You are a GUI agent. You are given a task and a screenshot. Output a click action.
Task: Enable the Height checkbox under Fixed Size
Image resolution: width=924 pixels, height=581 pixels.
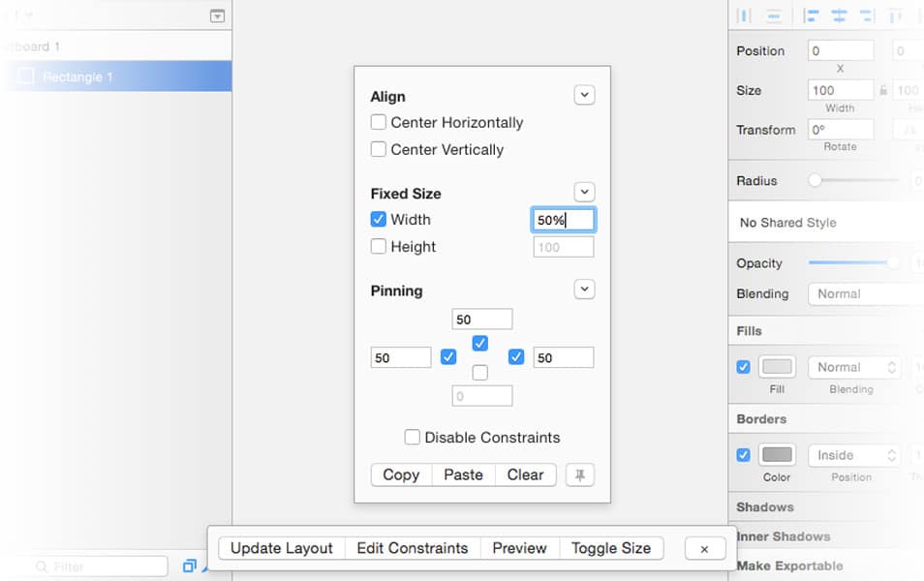[378, 246]
